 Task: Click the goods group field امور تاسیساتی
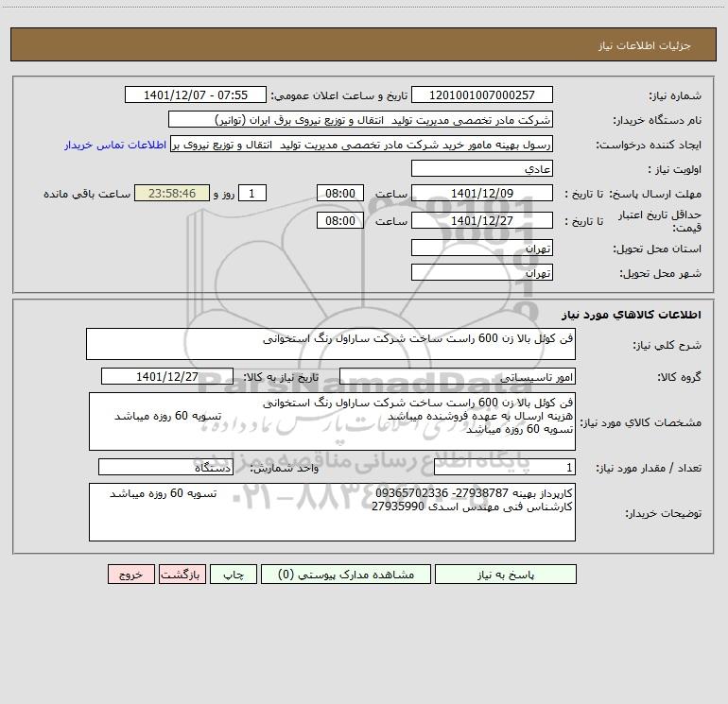458,376
